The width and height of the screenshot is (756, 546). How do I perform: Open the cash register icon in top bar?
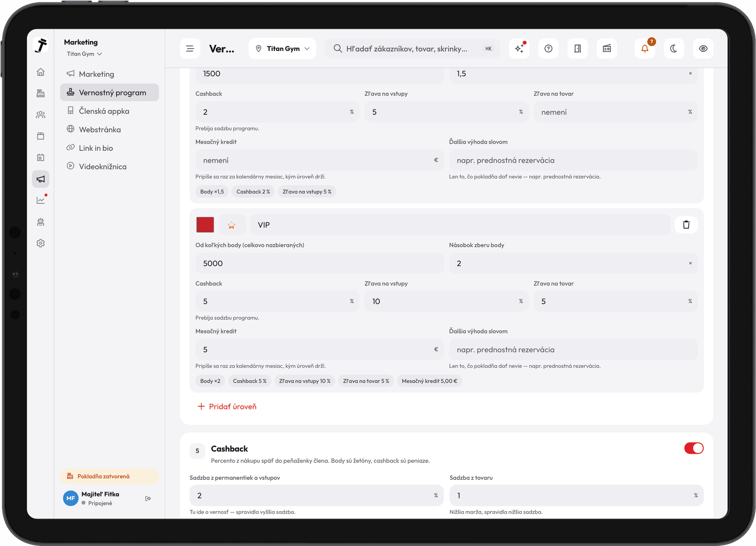[607, 49]
